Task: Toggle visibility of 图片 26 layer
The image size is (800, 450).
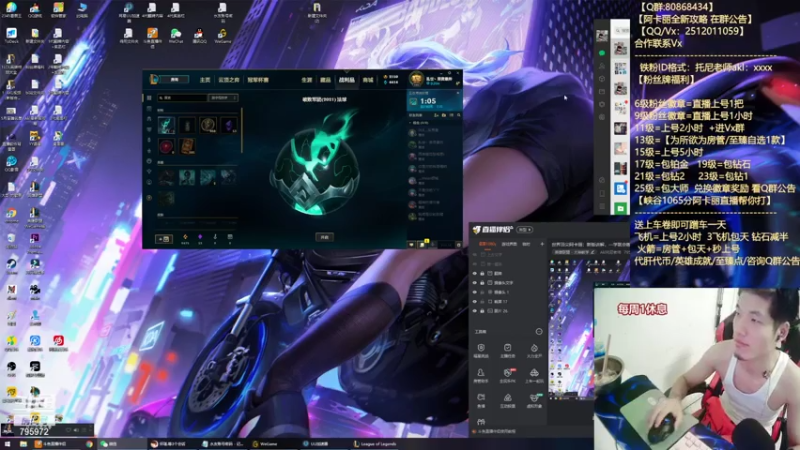Action: (x=474, y=311)
